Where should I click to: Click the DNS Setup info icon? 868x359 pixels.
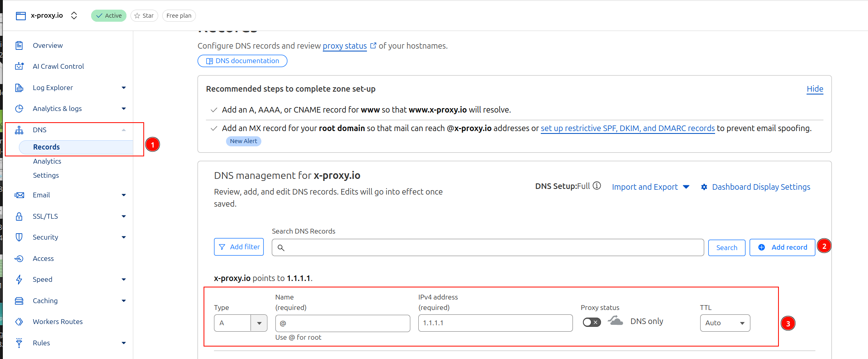click(597, 186)
